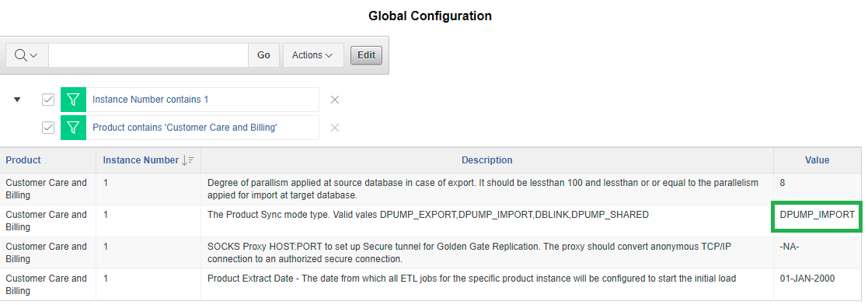The width and height of the screenshot is (868, 305).
Task: Uncheck the Product filter checkbox
Action: tap(48, 128)
